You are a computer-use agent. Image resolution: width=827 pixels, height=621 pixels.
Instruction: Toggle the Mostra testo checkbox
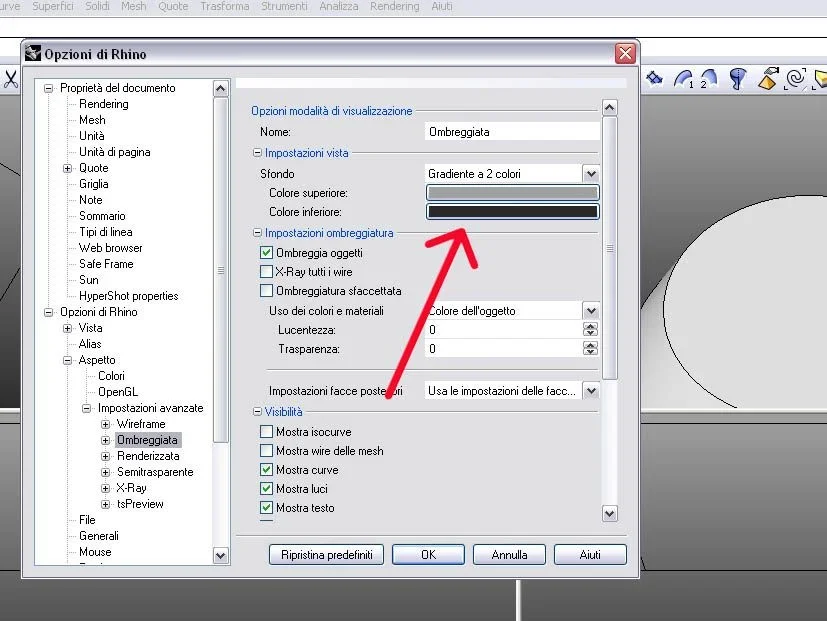pyautogui.click(x=266, y=508)
